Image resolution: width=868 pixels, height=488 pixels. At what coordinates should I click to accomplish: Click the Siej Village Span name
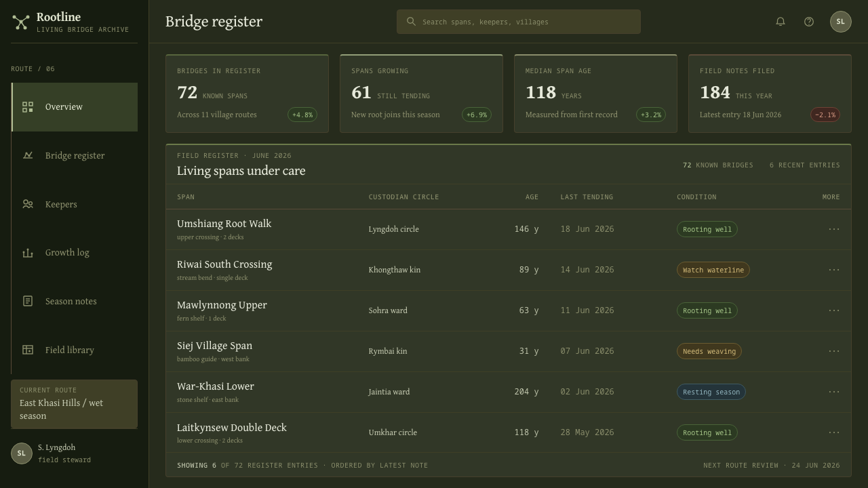(214, 346)
